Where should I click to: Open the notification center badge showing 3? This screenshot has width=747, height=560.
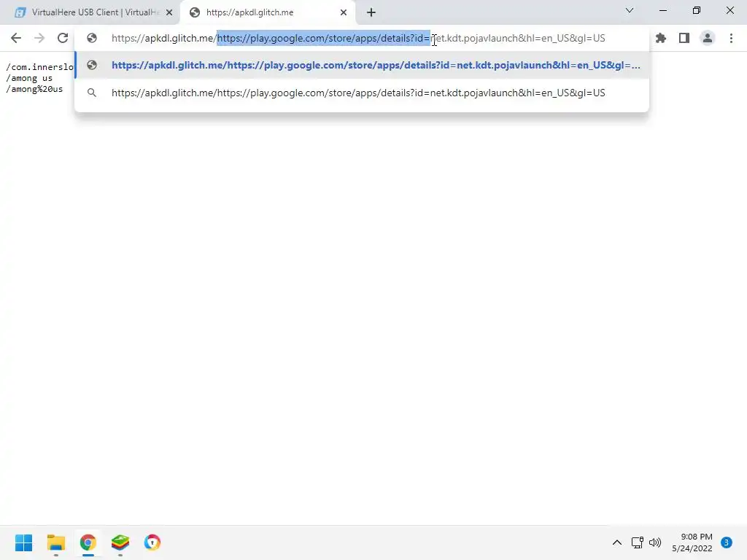tap(727, 542)
